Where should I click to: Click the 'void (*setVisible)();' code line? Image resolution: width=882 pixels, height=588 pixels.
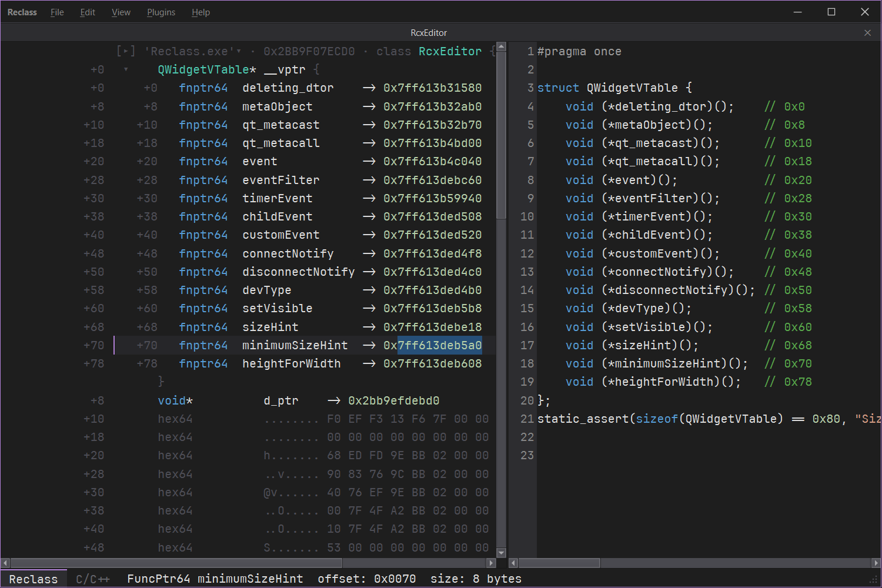click(x=639, y=327)
